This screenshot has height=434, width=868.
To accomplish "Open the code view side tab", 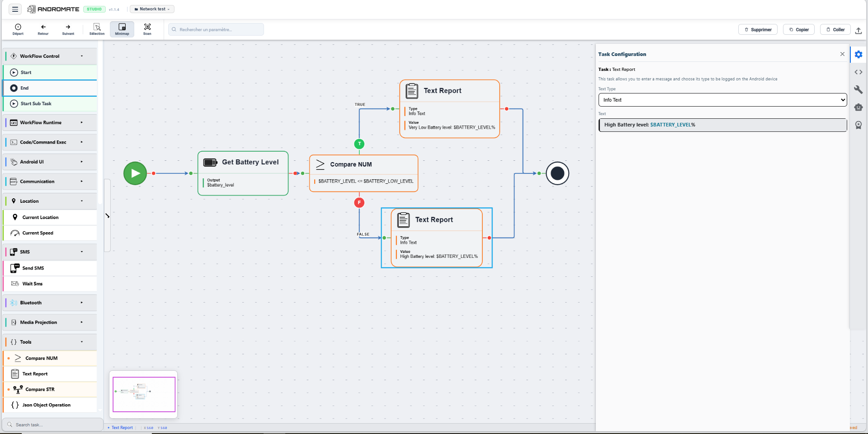I will click(x=859, y=72).
